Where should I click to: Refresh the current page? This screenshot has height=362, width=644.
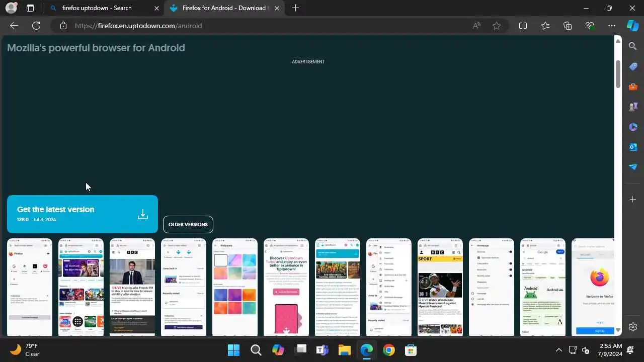coord(36,26)
